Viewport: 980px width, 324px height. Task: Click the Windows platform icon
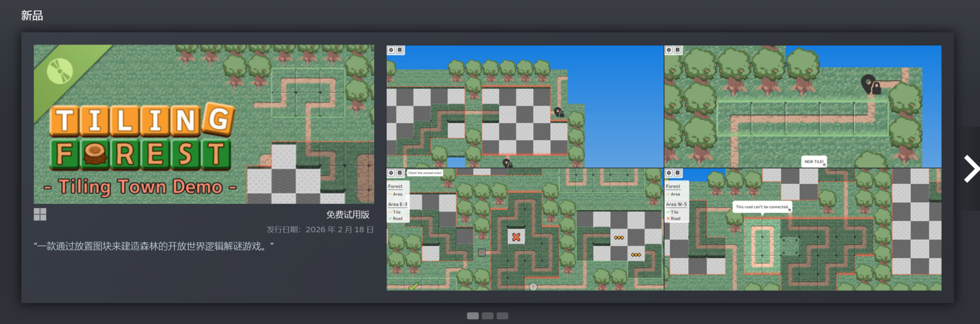(x=40, y=214)
